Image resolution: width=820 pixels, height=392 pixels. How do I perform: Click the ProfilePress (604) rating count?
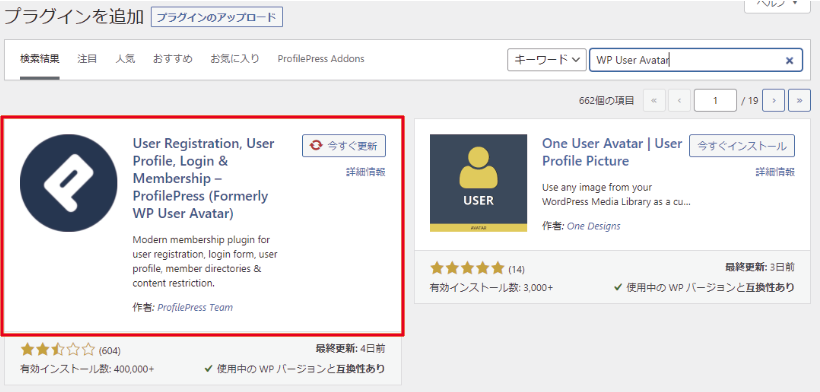(x=109, y=350)
